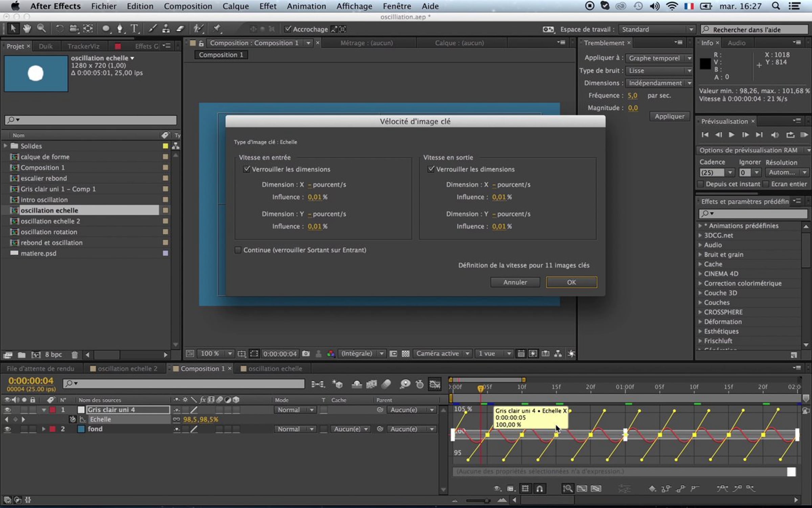Toggle the Accrochage checkbox in toolbar
Image resolution: width=812 pixels, height=508 pixels.
click(288, 29)
